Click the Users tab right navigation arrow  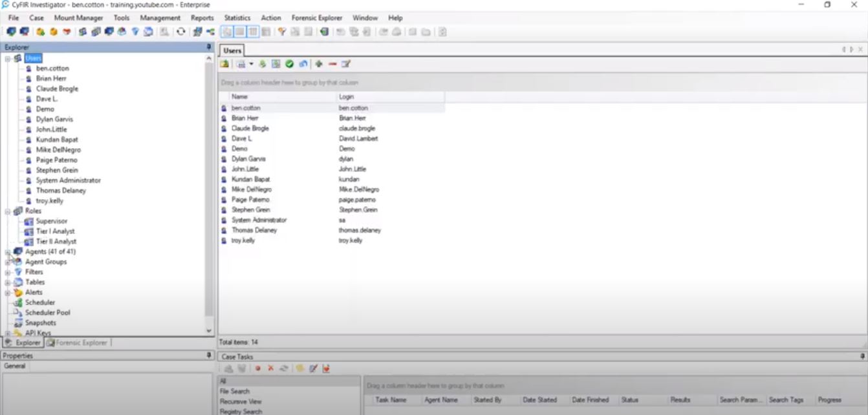point(852,50)
